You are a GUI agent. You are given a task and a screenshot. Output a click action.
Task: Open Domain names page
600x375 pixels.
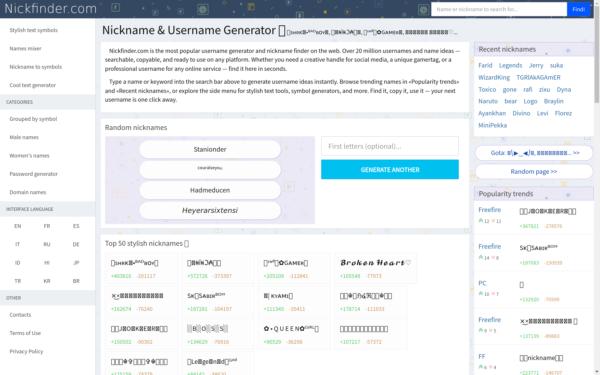28,192
